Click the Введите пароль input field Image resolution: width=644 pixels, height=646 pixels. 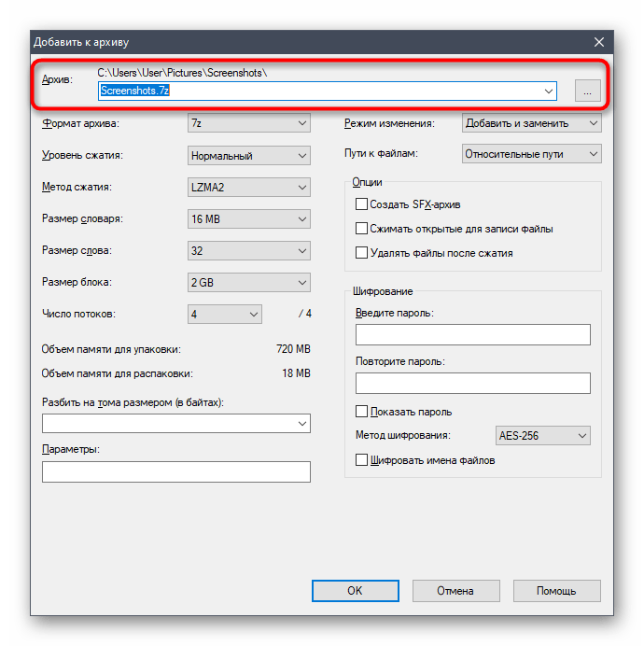pyautogui.click(x=472, y=334)
